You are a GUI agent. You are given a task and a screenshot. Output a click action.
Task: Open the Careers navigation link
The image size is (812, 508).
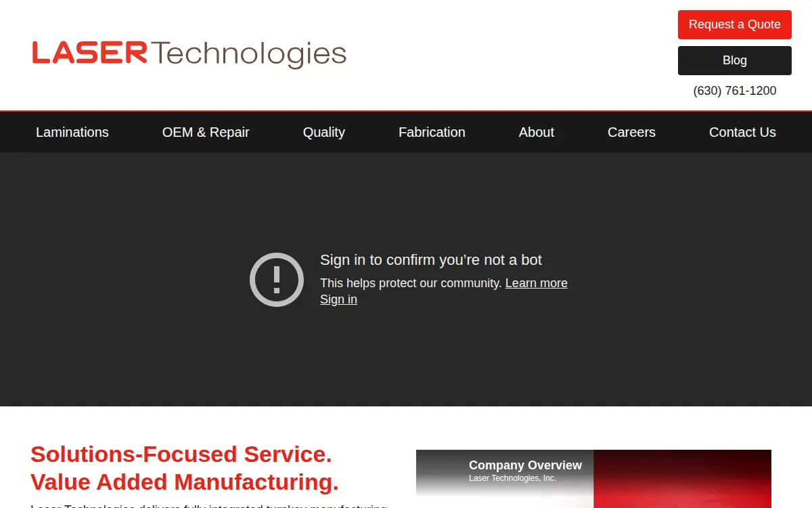tap(631, 132)
